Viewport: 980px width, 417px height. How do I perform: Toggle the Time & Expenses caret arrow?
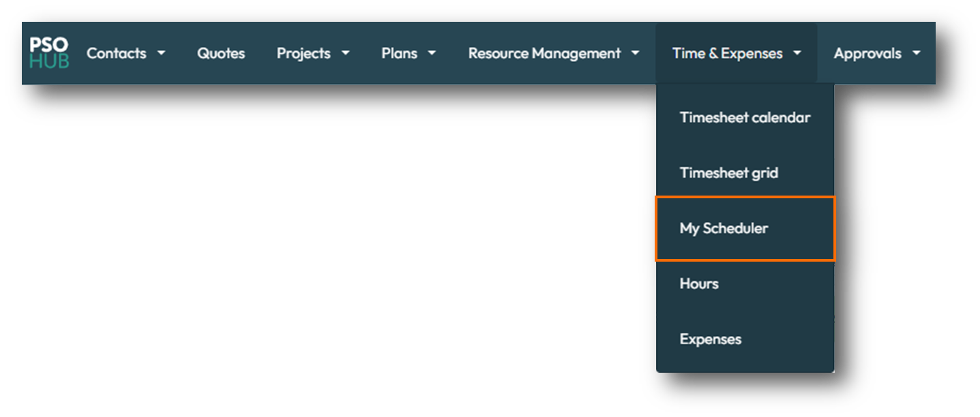(797, 53)
